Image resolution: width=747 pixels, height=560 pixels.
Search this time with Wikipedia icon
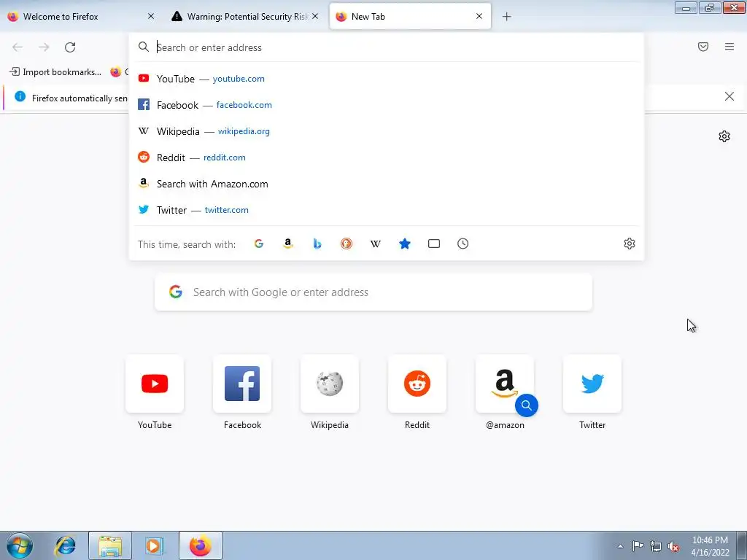[x=376, y=244]
